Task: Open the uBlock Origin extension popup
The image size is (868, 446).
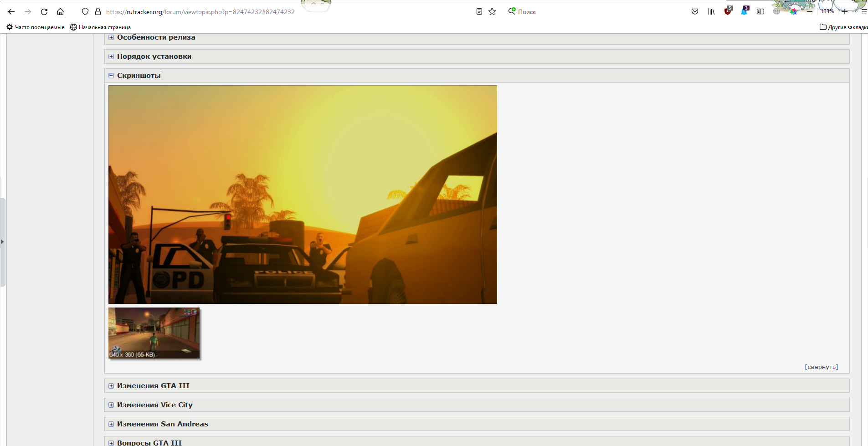Action: (x=728, y=11)
